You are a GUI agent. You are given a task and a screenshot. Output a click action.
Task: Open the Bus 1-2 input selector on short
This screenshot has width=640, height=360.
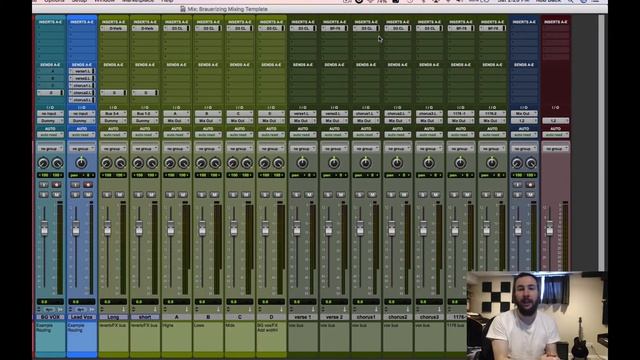[x=145, y=113]
